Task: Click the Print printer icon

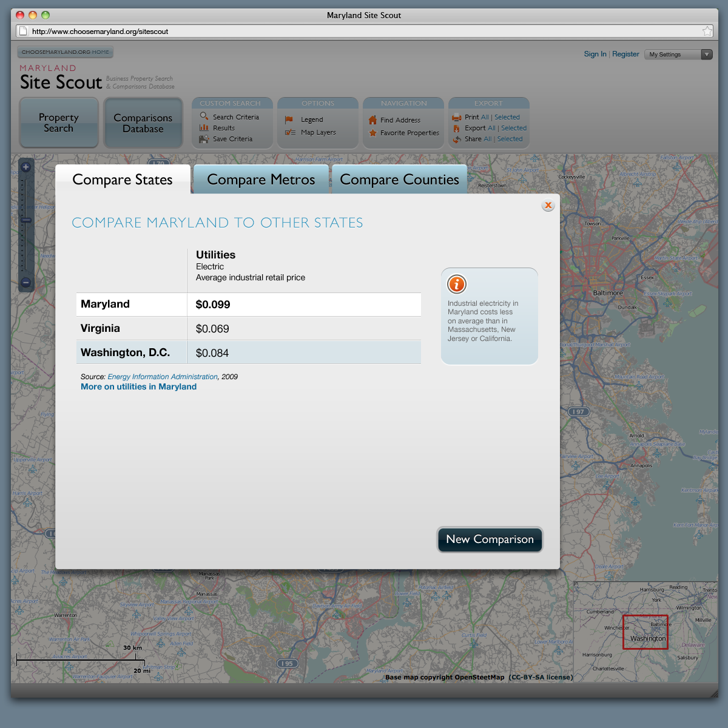Action: click(457, 117)
